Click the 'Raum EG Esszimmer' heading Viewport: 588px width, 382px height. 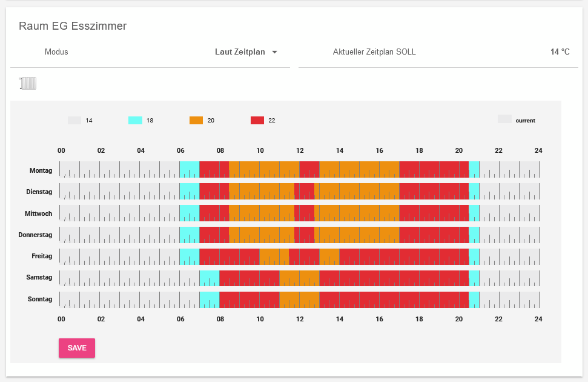(73, 26)
